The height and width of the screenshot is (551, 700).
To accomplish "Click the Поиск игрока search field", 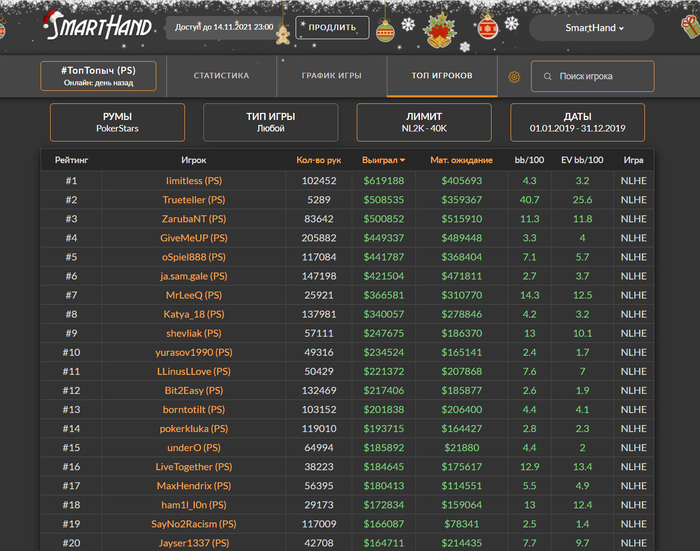I will tap(600, 77).
